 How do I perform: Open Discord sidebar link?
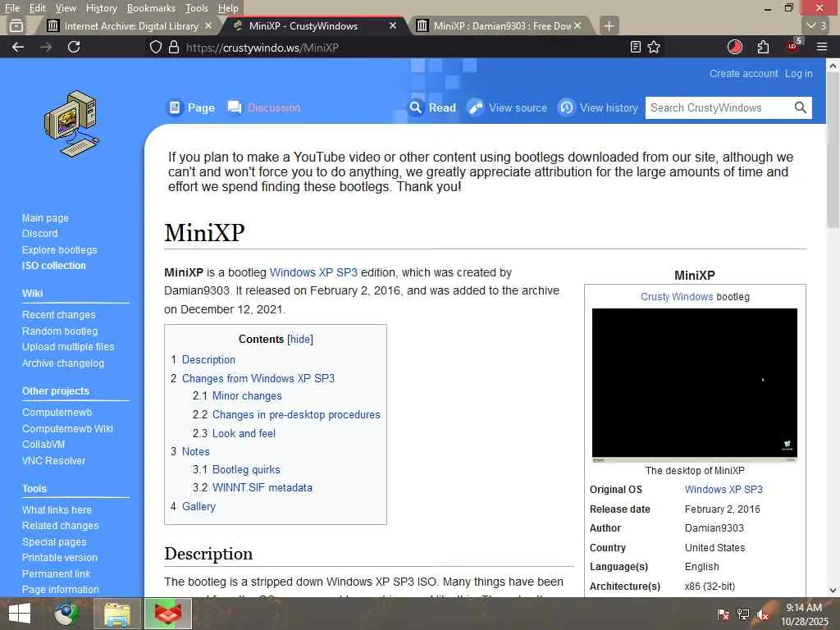coord(39,234)
